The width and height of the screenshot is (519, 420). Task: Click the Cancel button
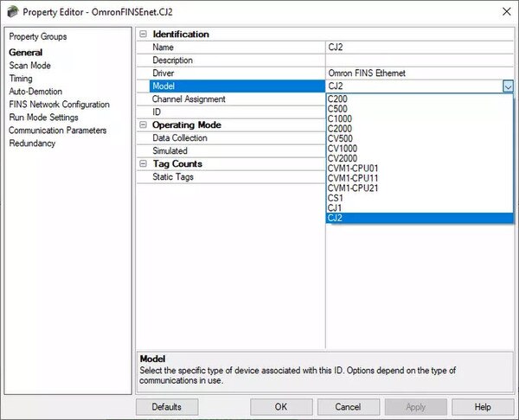pyautogui.click(x=349, y=407)
